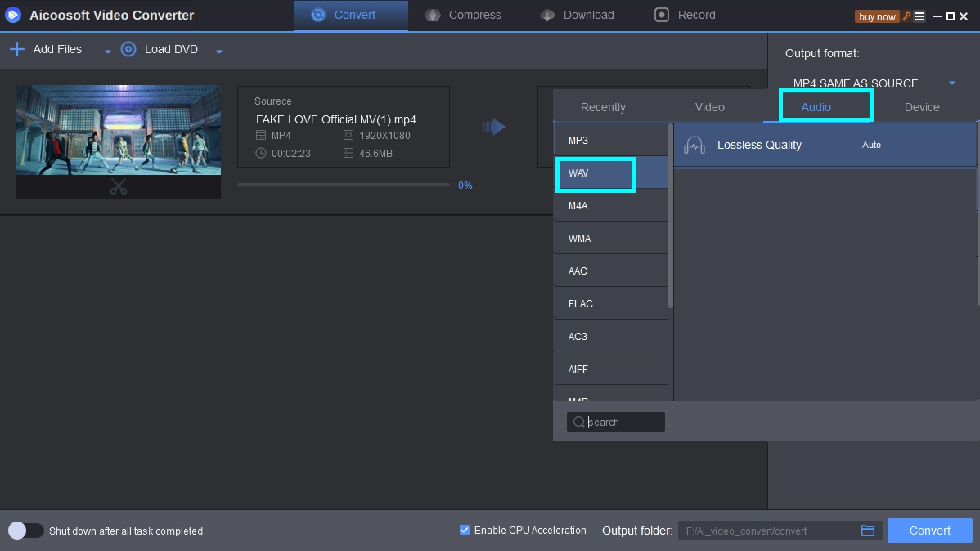Open the output folder browse icon
This screenshot has height=551, width=980.
(868, 531)
